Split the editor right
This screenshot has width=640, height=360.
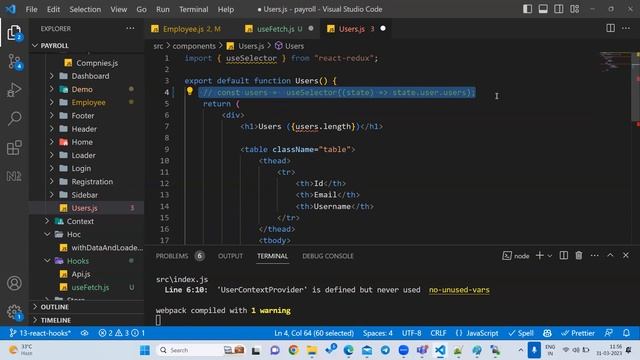[610, 28]
